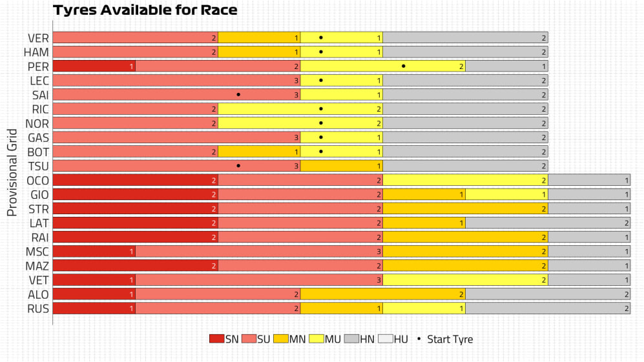644x362 pixels.
Task: Select the RUS driver label
Action: tap(37, 308)
